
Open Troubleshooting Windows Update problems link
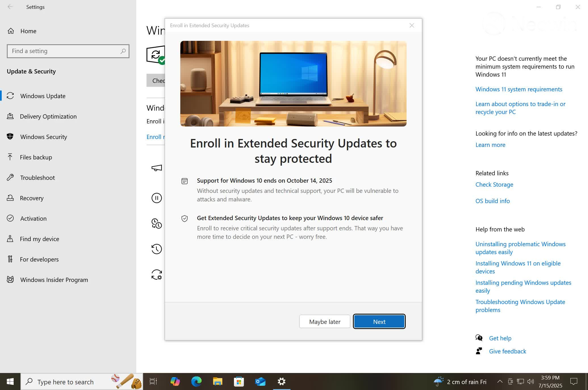pos(520,306)
